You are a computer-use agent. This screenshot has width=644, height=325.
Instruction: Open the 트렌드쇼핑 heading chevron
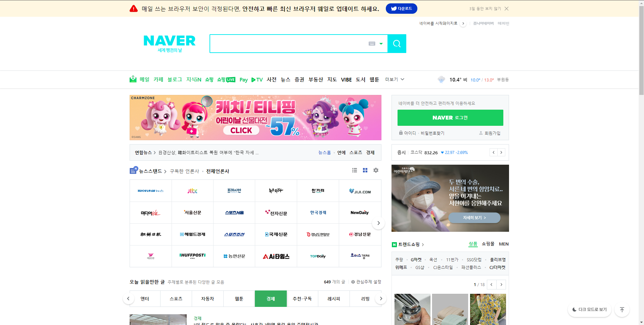click(423, 245)
